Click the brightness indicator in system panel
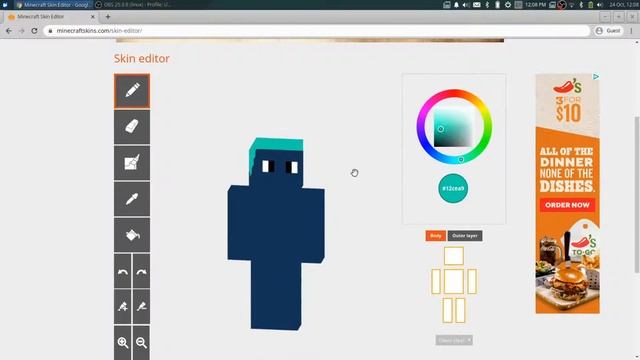The width and height of the screenshot is (640, 360). [x=508, y=5]
